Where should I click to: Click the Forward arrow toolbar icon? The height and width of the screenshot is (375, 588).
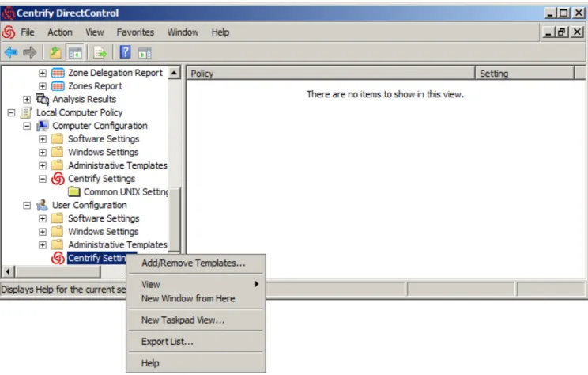(30, 52)
